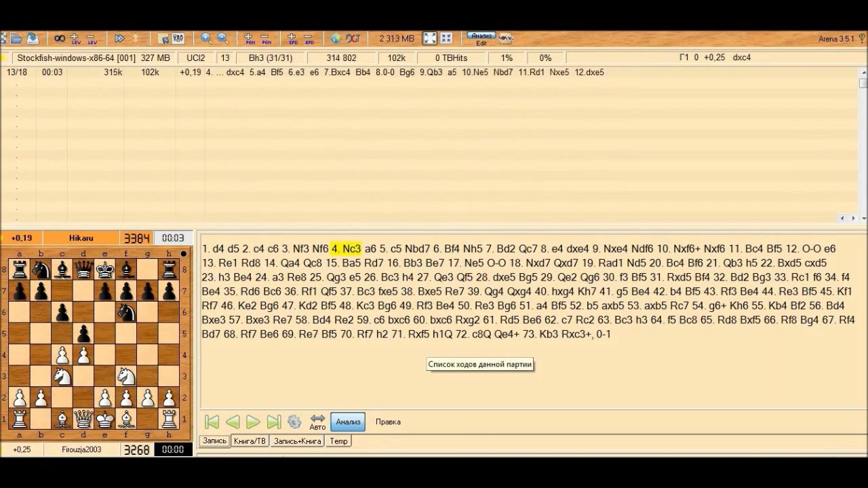Screen dimensions: 868x488
Task: Click the +0,19 evaluation above the board
Action: [x=22, y=238]
